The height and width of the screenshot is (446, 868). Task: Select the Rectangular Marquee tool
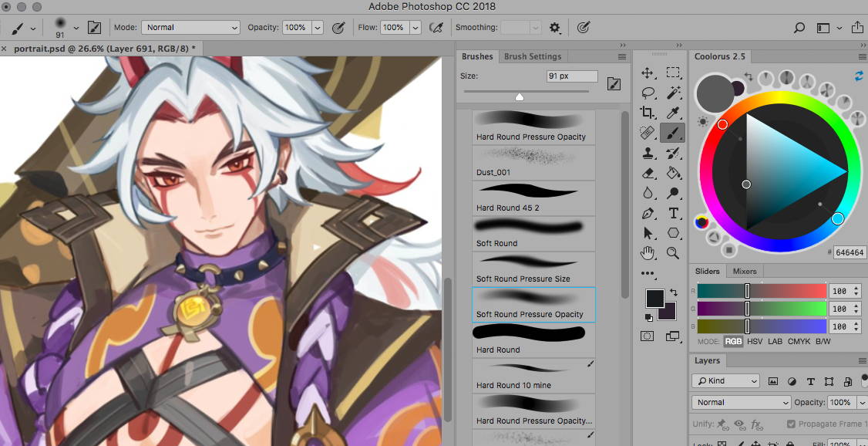673,73
